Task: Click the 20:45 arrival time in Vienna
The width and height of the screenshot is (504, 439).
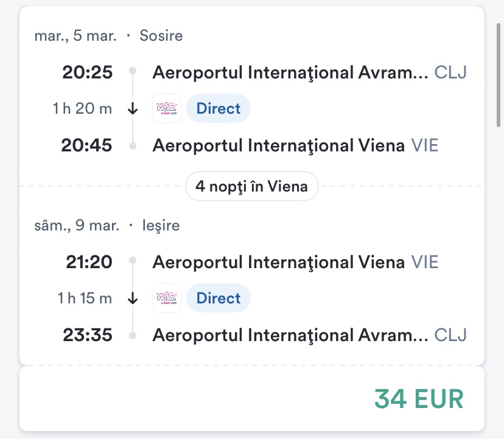Action: click(x=88, y=146)
